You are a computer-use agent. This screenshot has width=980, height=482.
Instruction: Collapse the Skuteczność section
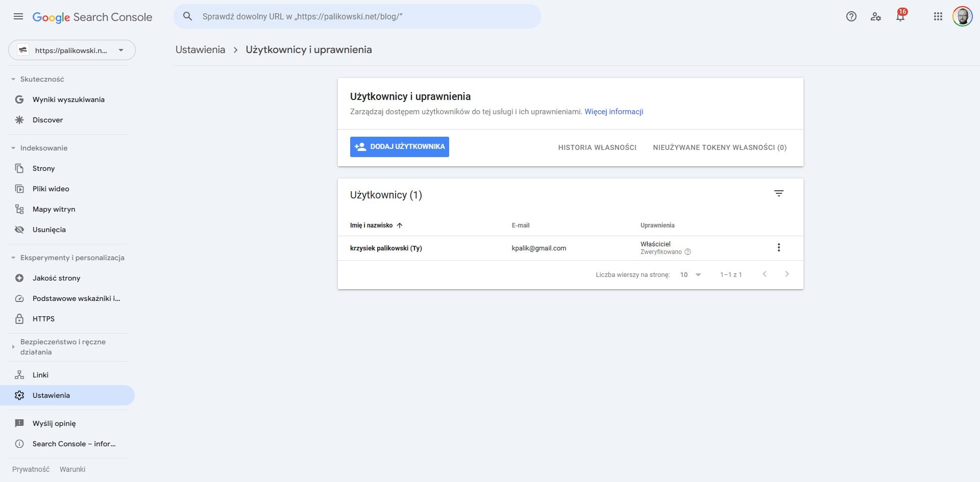(x=13, y=79)
